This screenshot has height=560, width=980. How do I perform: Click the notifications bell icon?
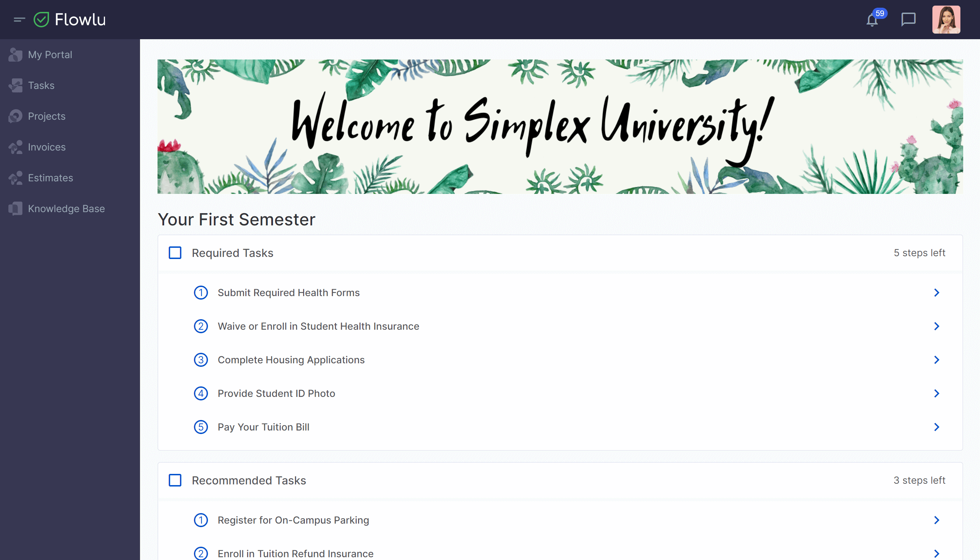[x=873, y=20]
